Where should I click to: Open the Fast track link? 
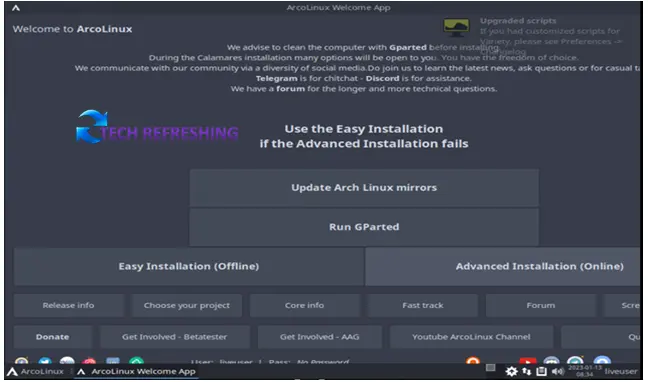423,306
